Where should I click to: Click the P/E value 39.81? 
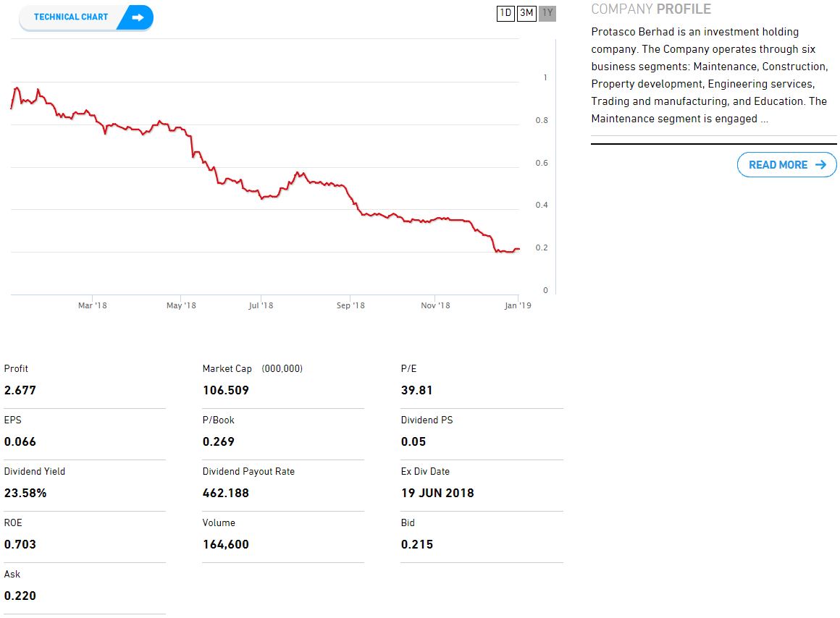[417, 391]
